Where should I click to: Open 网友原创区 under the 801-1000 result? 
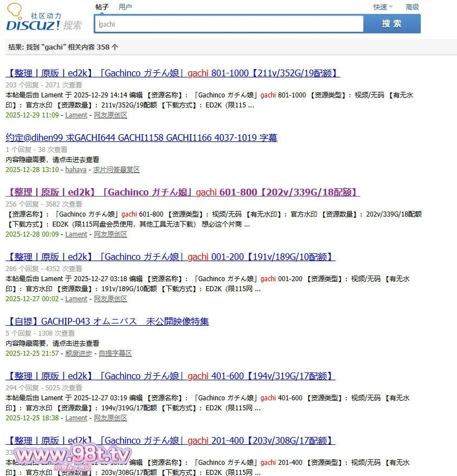(110, 115)
